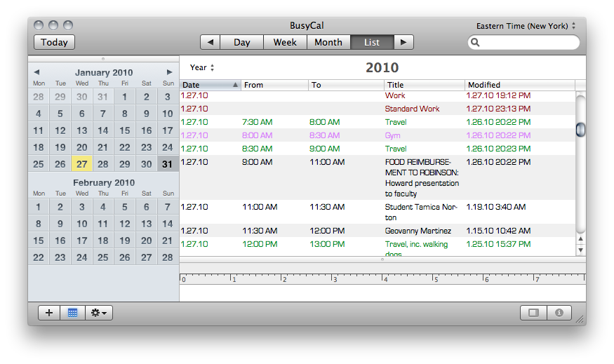This screenshot has width=614, height=364.
Task: Click the window resize grip corner
Action: [580, 319]
